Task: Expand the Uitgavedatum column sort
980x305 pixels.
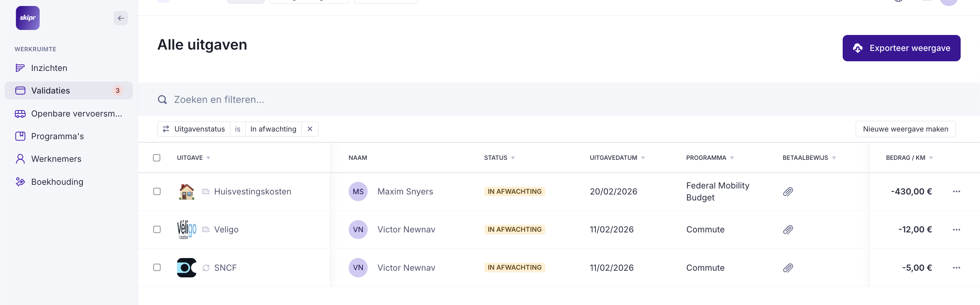Action: point(643,158)
